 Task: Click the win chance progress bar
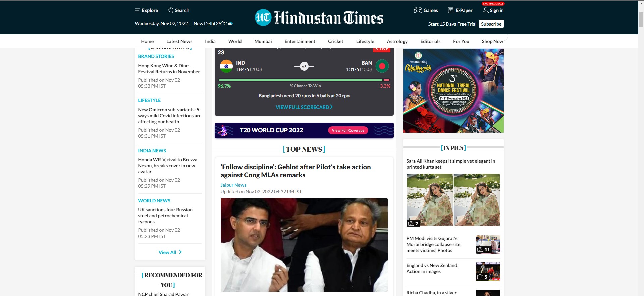click(304, 80)
